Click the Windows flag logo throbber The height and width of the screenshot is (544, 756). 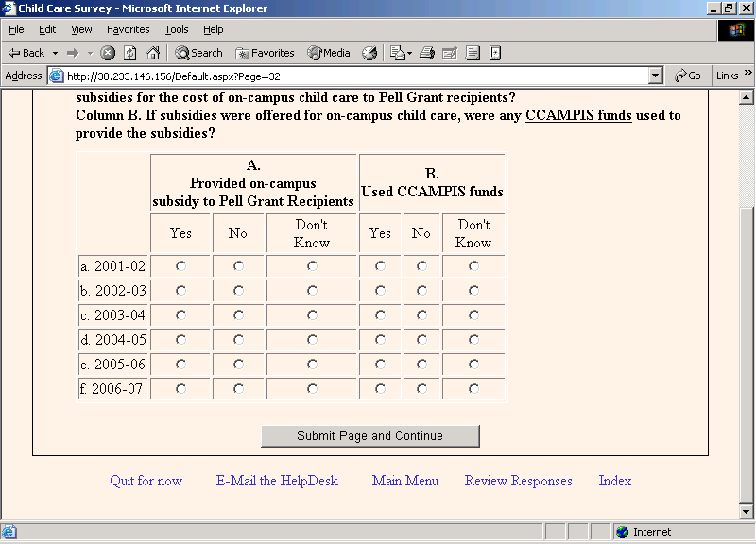(736, 30)
